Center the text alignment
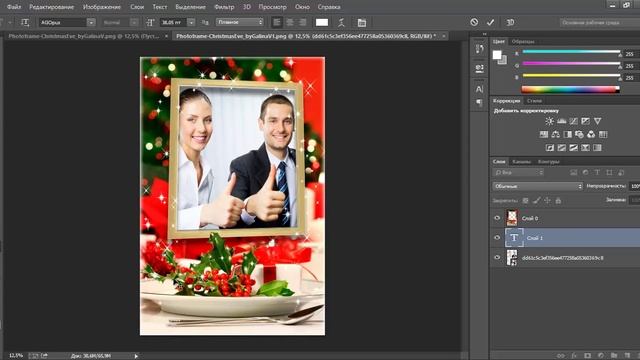Viewport: 640px width, 360px height. click(x=289, y=22)
